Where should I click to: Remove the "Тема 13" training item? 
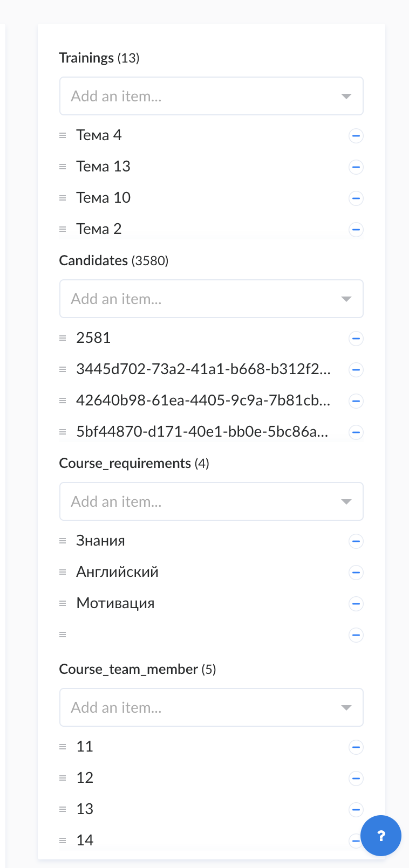click(356, 167)
